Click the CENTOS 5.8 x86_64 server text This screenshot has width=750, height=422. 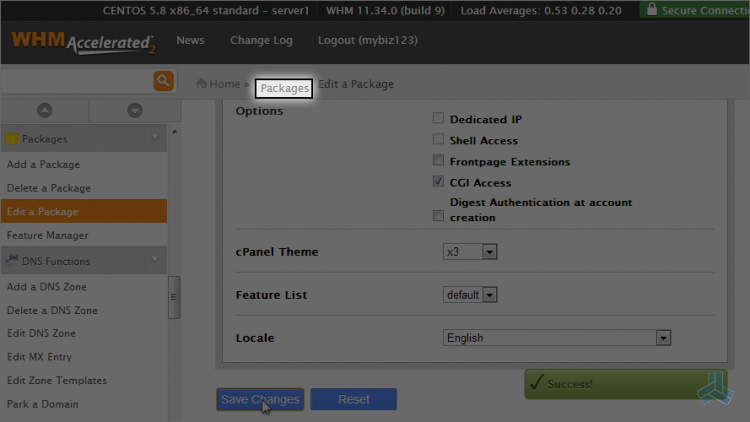coord(206,11)
